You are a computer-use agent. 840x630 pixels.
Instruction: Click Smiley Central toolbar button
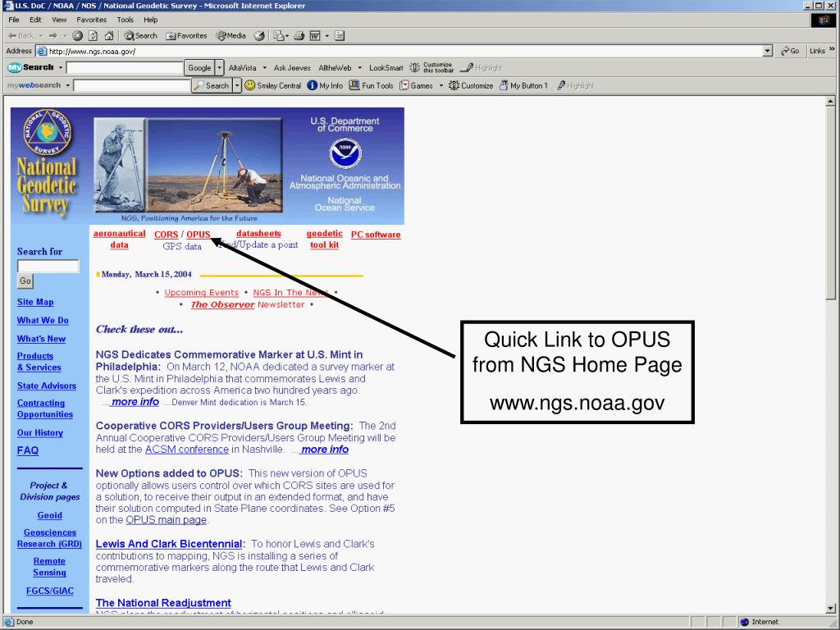tap(273, 85)
